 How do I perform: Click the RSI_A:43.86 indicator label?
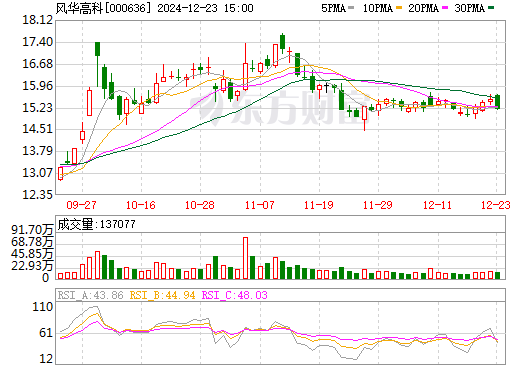click(90, 295)
